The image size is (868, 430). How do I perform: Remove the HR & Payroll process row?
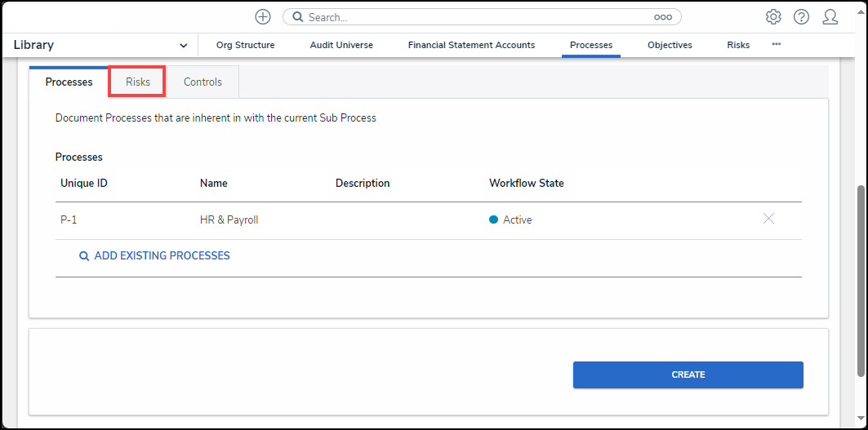pos(768,219)
